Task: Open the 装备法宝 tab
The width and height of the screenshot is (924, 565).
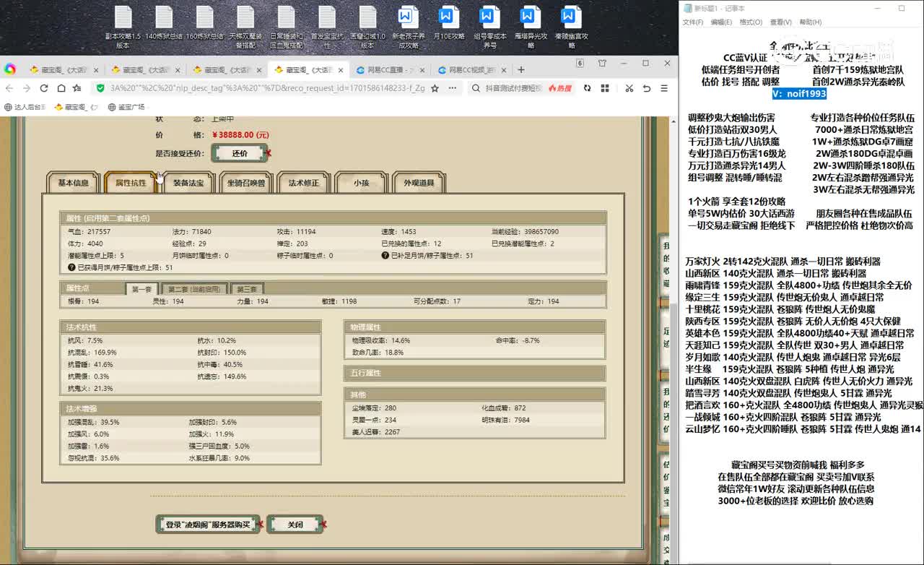Action: pos(188,183)
